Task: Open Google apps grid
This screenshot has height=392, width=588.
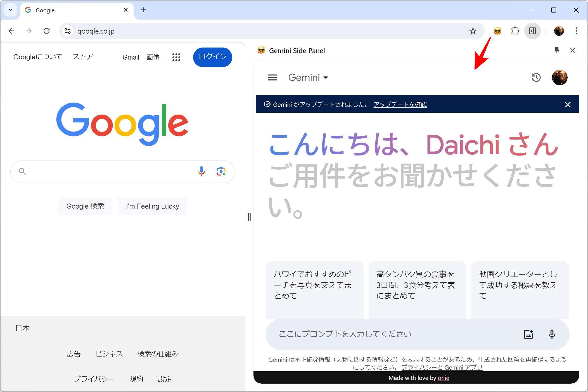Action: (176, 57)
